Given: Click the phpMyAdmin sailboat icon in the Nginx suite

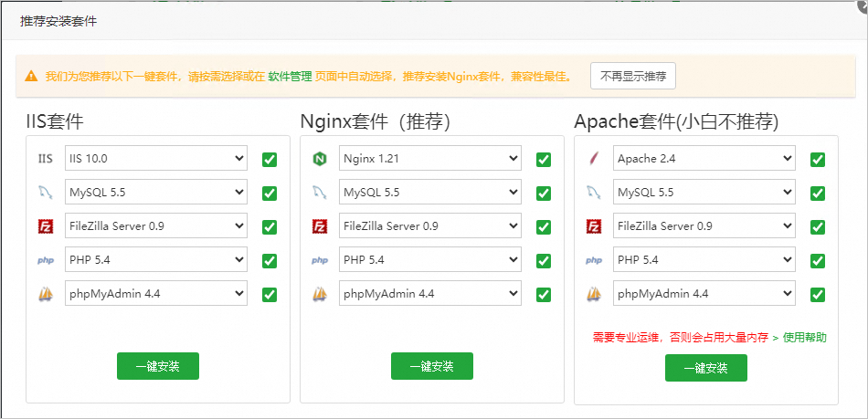Looking at the screenshot, I should [x=320, y=294].
